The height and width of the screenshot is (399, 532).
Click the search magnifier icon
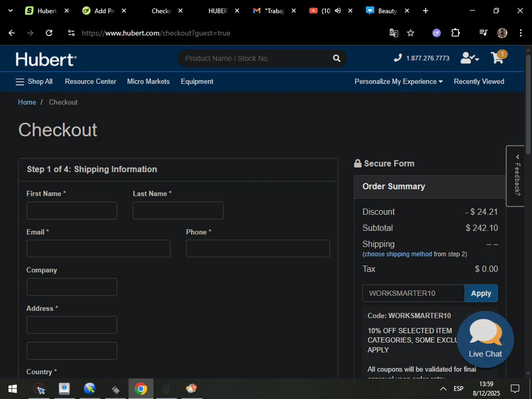(x=337, y=58)
